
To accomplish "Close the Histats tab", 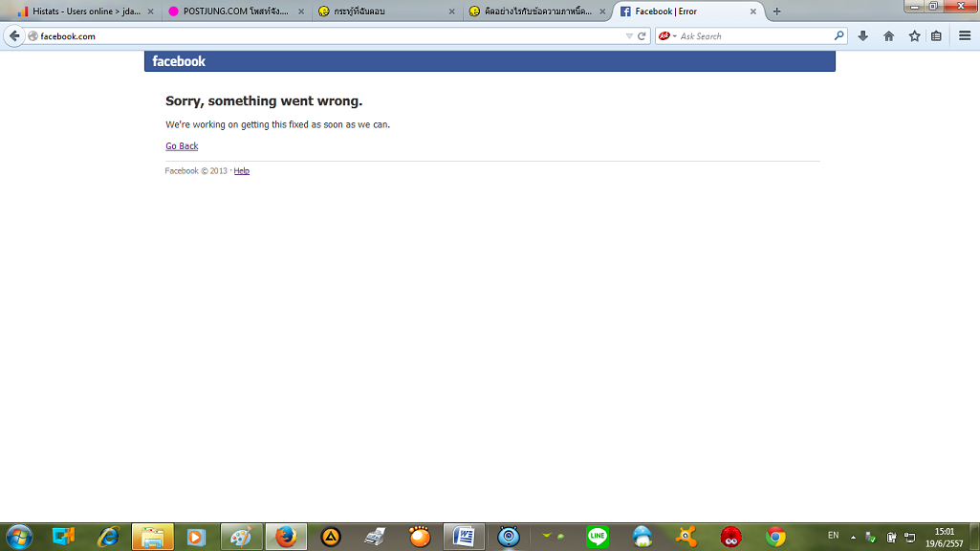I will 151,11.
